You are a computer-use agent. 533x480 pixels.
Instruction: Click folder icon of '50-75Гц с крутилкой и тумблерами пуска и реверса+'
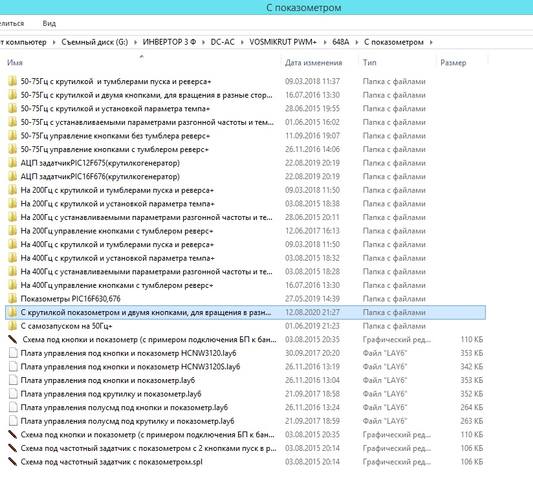click(x=13, y=81)
